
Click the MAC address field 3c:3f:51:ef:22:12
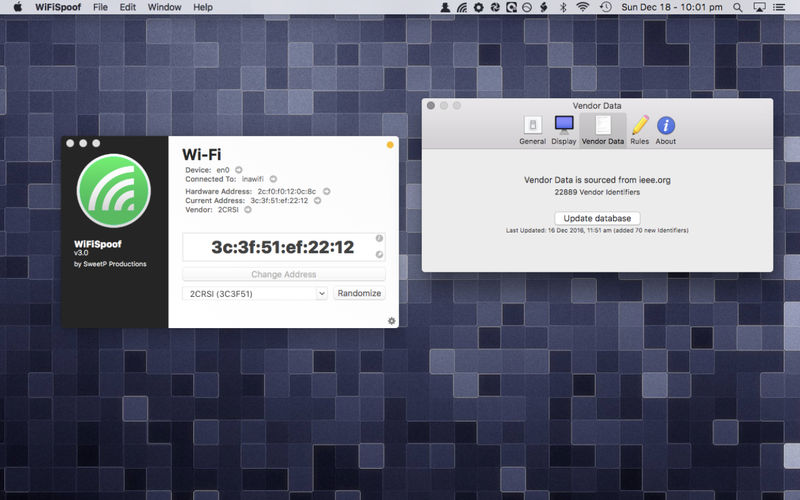(282, 247)
